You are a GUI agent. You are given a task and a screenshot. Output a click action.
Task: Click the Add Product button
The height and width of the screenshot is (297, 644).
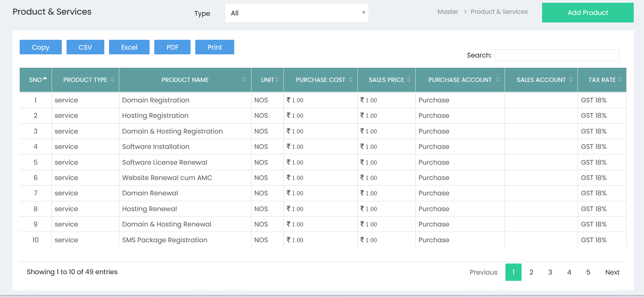(x=588, y=13)
